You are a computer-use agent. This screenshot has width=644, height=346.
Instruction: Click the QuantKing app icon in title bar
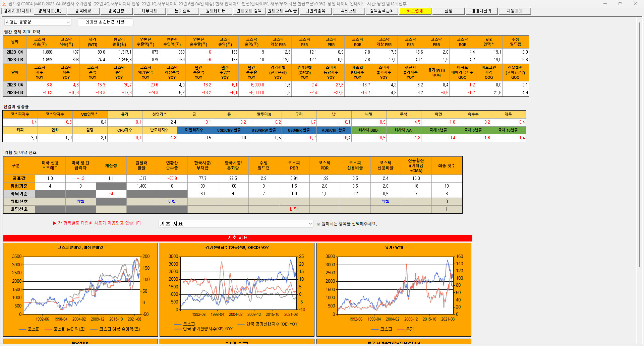click(4, 4)
